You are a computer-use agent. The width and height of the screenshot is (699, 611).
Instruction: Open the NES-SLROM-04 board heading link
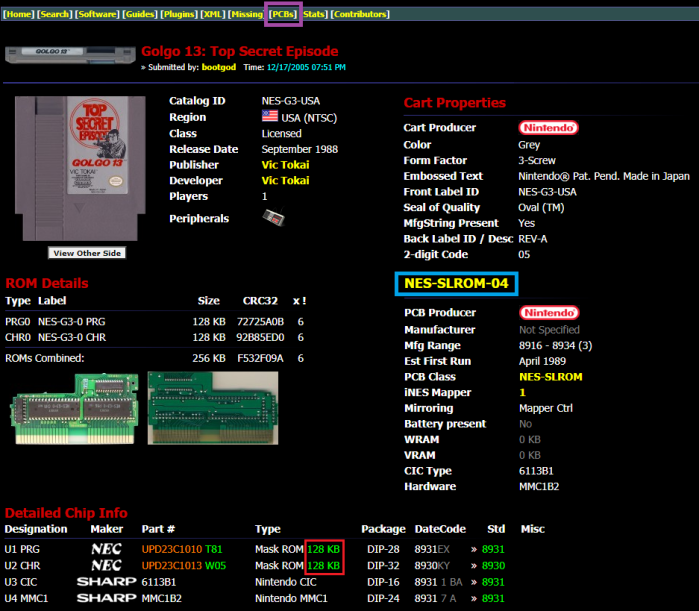(x=456, y=284)
